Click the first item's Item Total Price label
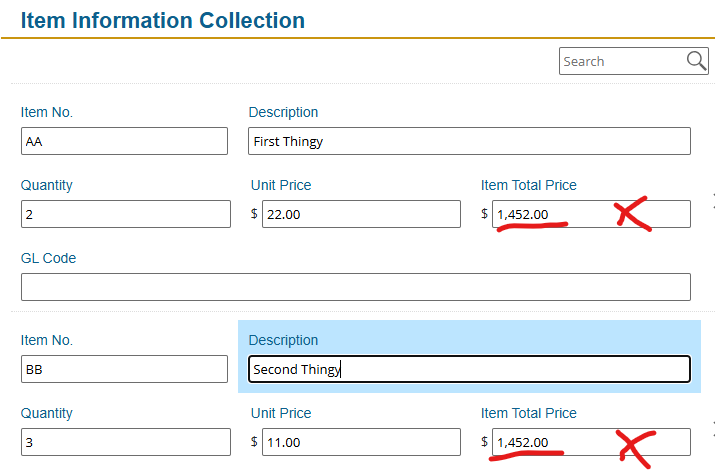715x475 pixels. [528, 185]
